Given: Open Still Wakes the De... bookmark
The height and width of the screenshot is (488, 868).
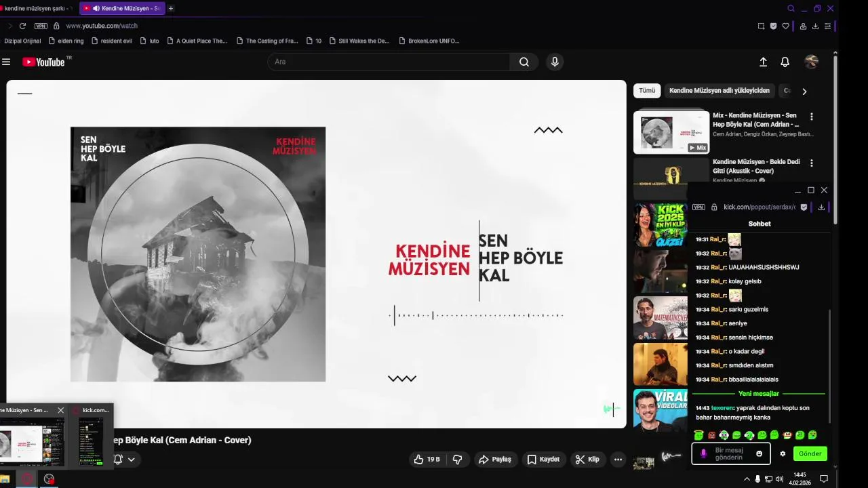Looking at the screenshot, I should [359, 41].
